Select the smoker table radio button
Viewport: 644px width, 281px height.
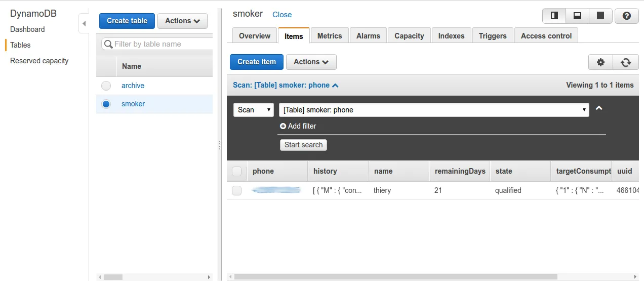[106, 104]
